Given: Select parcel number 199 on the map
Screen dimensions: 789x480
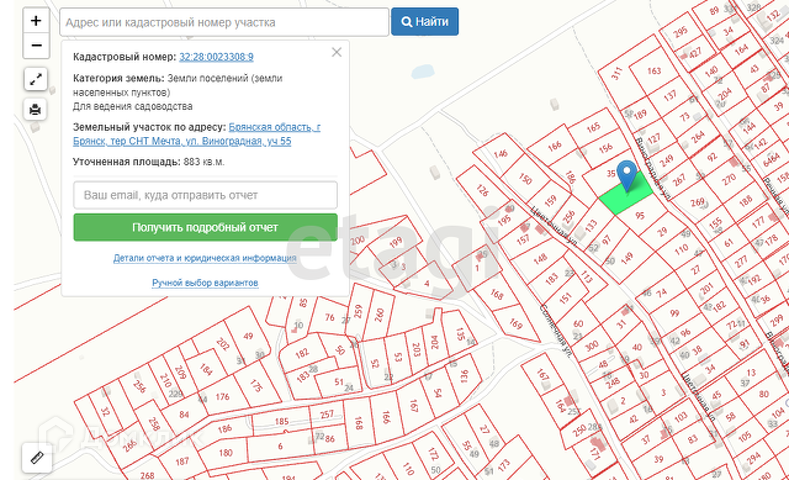Looking at the screenshot, I should [396, 243].
